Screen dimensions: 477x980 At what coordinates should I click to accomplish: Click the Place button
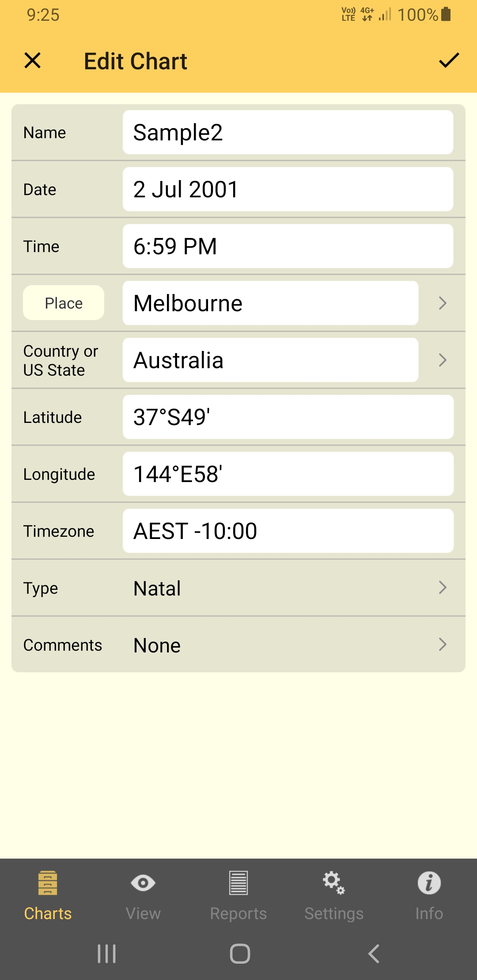point(64,303)
